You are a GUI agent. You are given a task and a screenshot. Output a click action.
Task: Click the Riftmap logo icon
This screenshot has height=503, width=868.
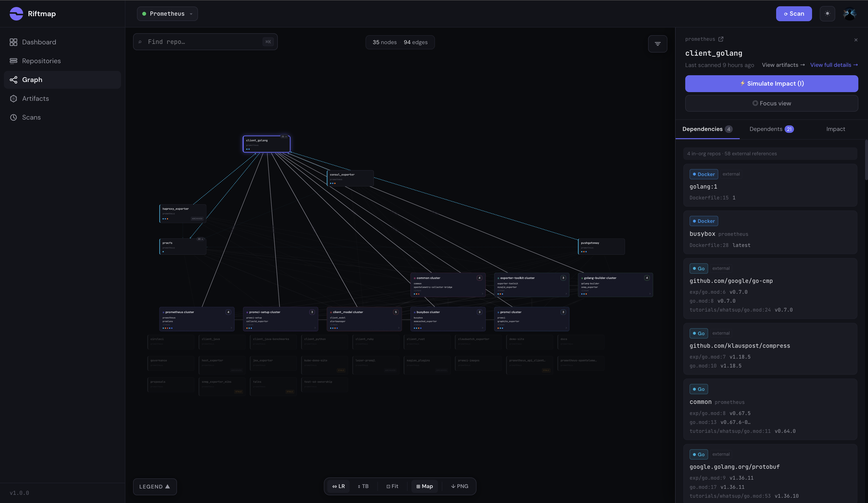click(16, 14)
